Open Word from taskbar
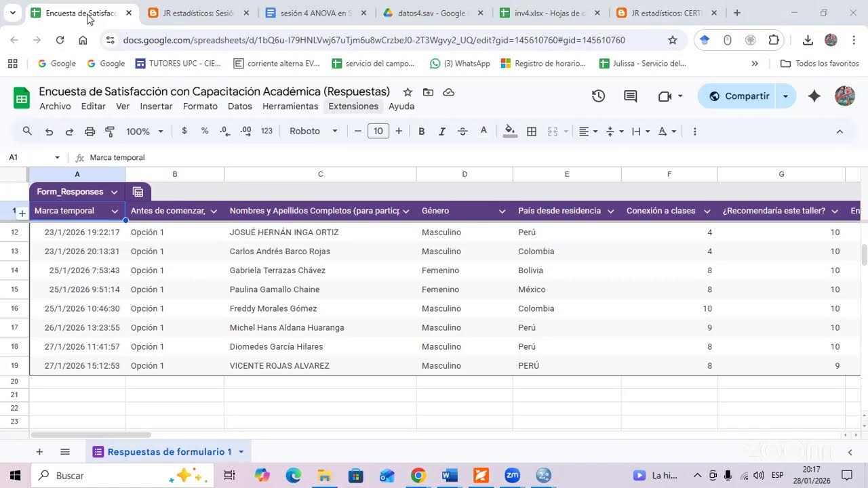The image size is (868, 488). pyautogui.click(x=449, y=476)
